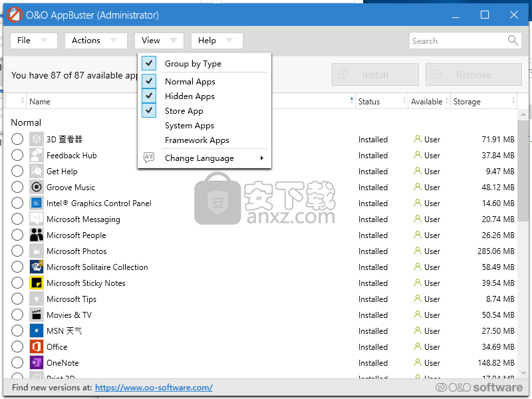
Task: Select the Get Help radio button
Action: pos(17,171)
